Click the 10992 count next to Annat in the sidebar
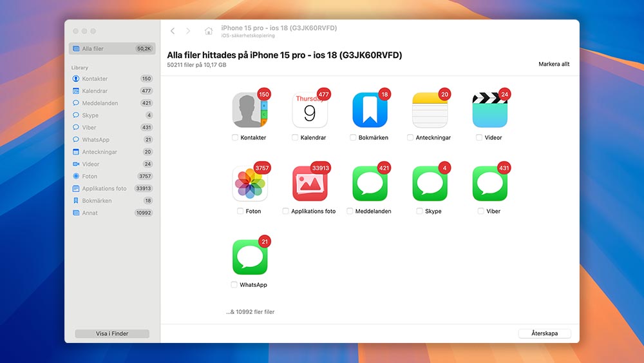644x363 pixels. pos(144,213)
